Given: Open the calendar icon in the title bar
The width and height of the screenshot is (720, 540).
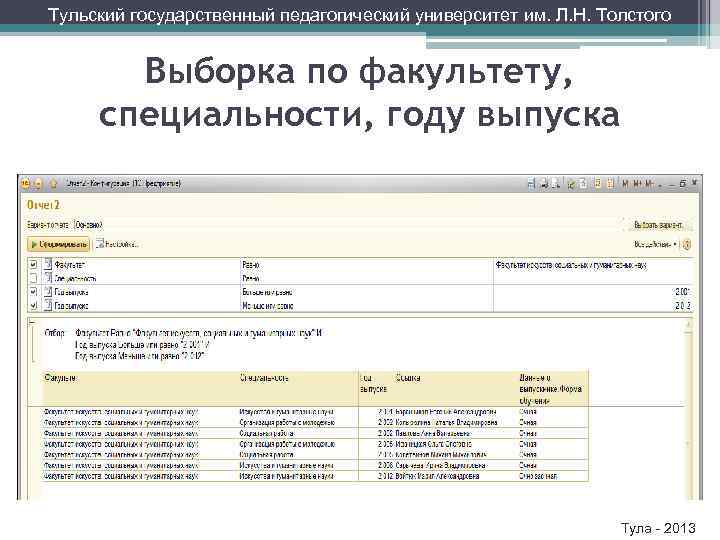Looking at the screenshot, I should click(x=610, y=184).
